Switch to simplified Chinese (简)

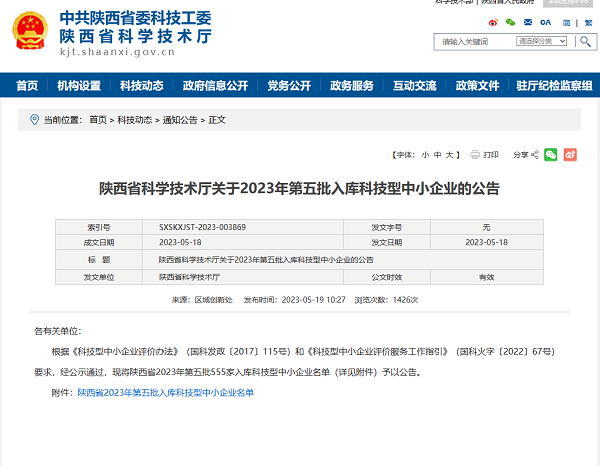tap(566, 22)
